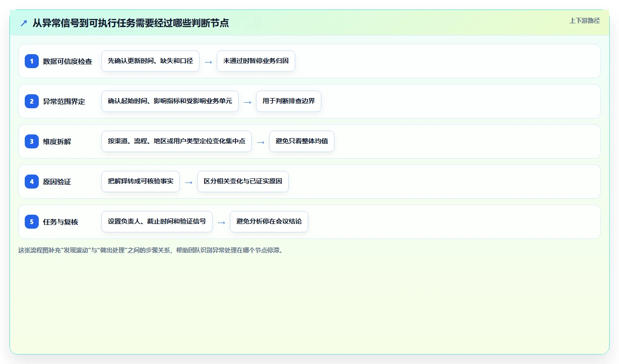Select the step number 1 badge
This screenshot has width=619, height=364.
[32, 61]
